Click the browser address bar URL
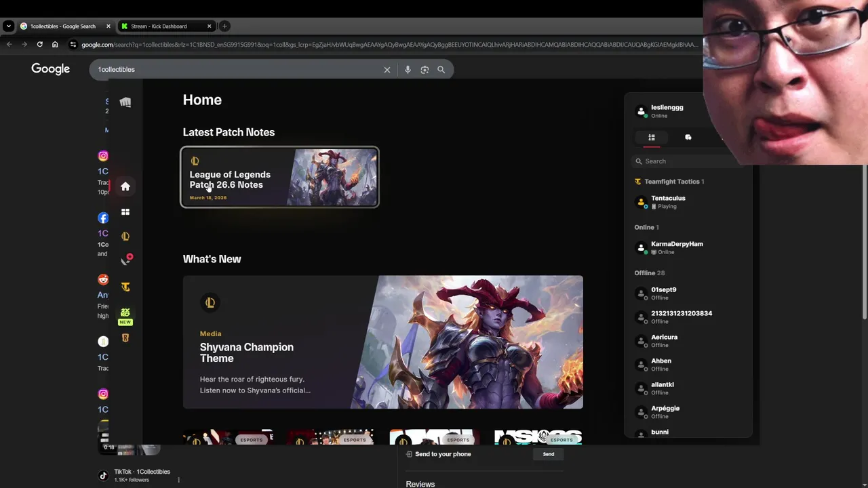This screenshot has height=488, width=868. (389, 45)
